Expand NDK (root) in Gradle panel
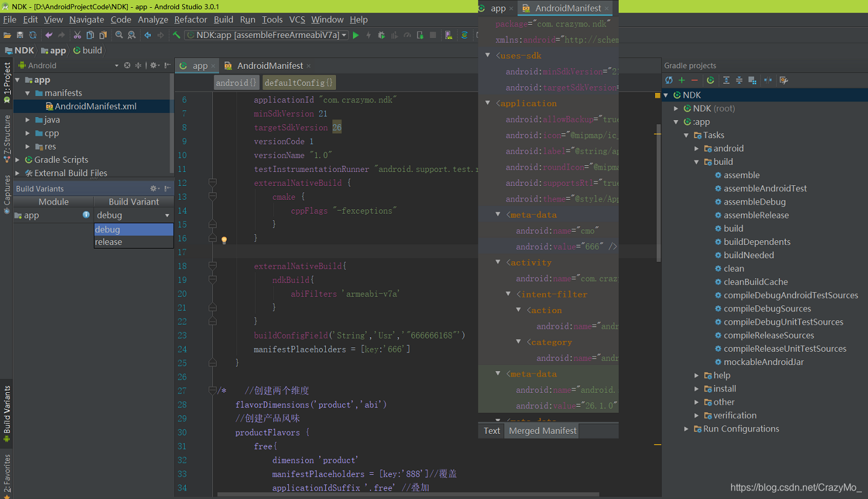868x499 pixels. click(676, 109)
